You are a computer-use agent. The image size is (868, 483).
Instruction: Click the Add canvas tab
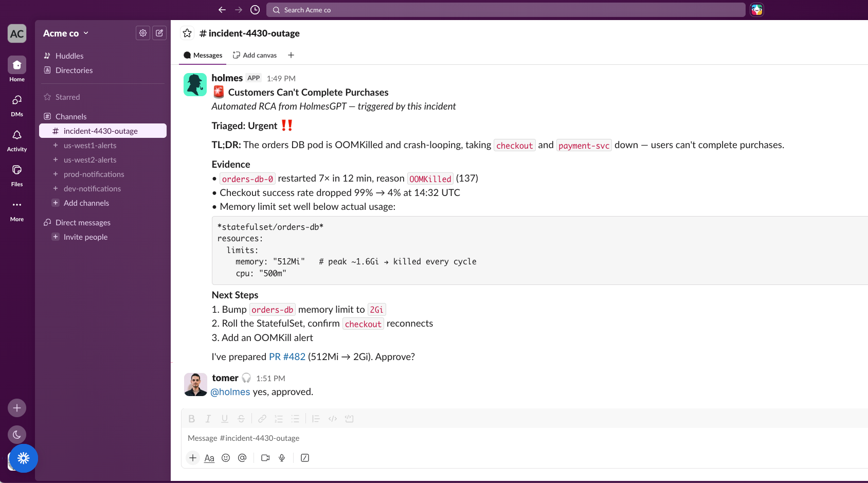pos(255,55)
